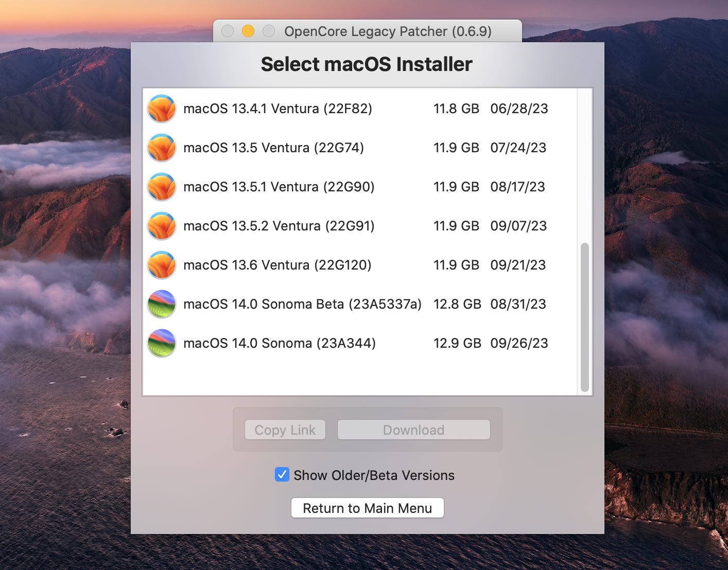Select row macOS 13.6 Ventura (22G120)
Image resolution: width=728 pixels, height=570 pixels.
[x=360, y=265]
